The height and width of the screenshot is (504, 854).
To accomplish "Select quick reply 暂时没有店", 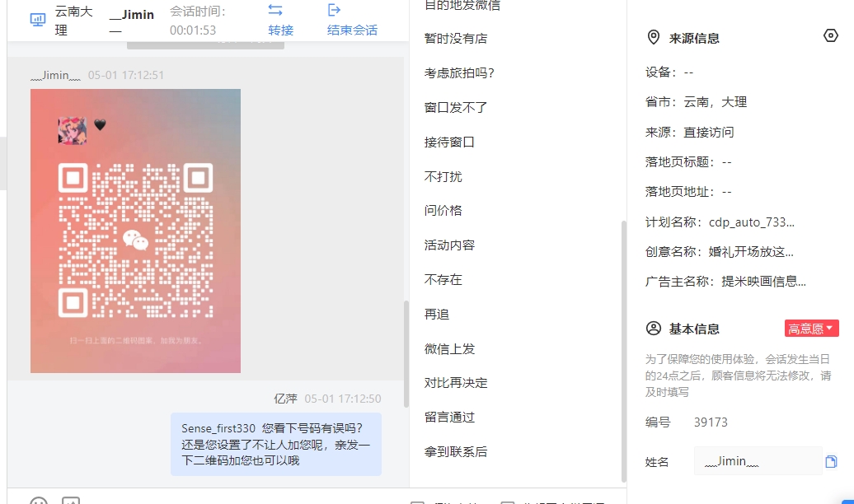I will pyautogui.click(x=456, y=39).
